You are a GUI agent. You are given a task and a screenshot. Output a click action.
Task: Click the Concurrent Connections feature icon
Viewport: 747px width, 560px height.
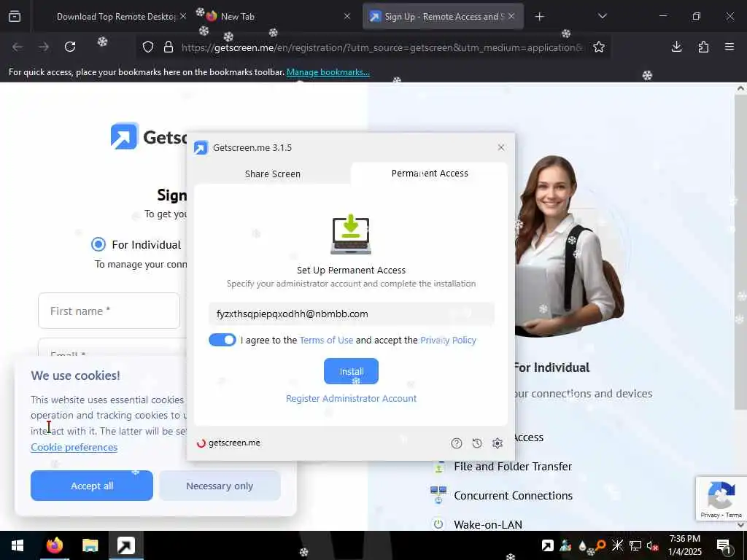pyautogui.click(x=438, y=495)
